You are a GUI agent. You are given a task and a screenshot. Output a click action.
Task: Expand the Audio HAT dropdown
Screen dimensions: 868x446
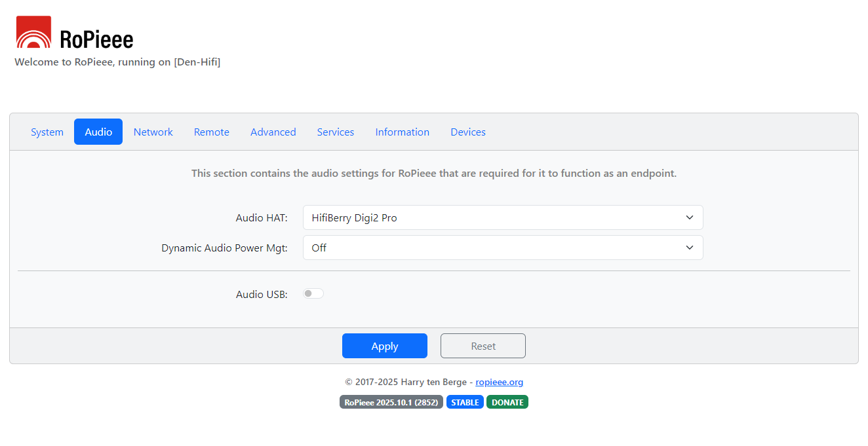(502, 217)
